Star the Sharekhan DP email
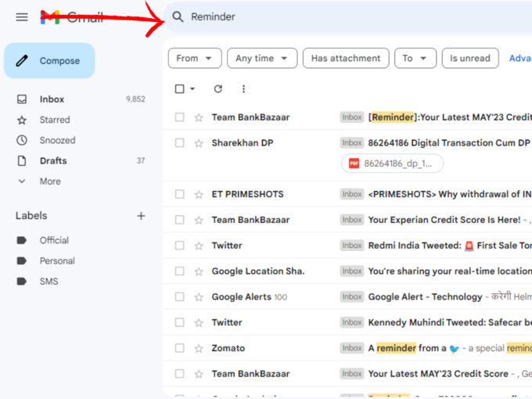 (199, 143)
